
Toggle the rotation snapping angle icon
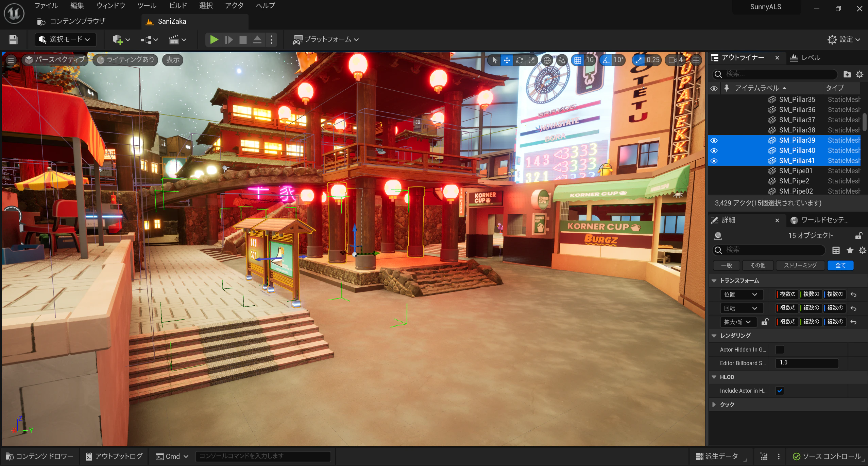pos(606,60)
